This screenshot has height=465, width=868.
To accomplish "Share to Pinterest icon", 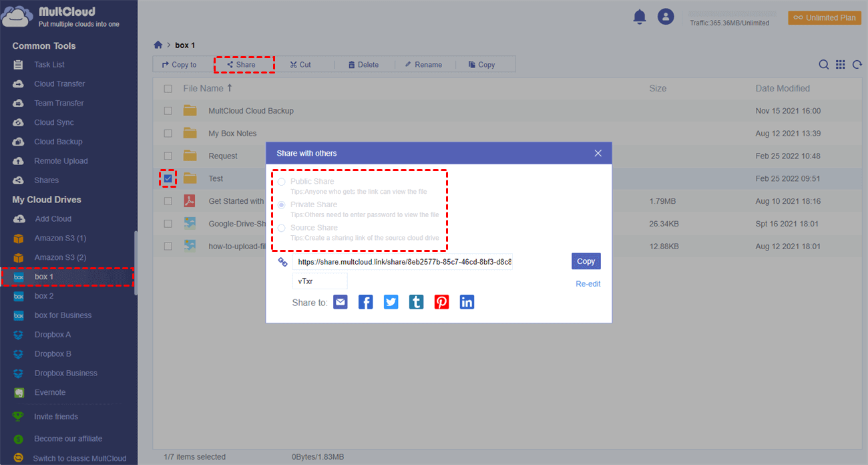I will click(x=442, y=302).
